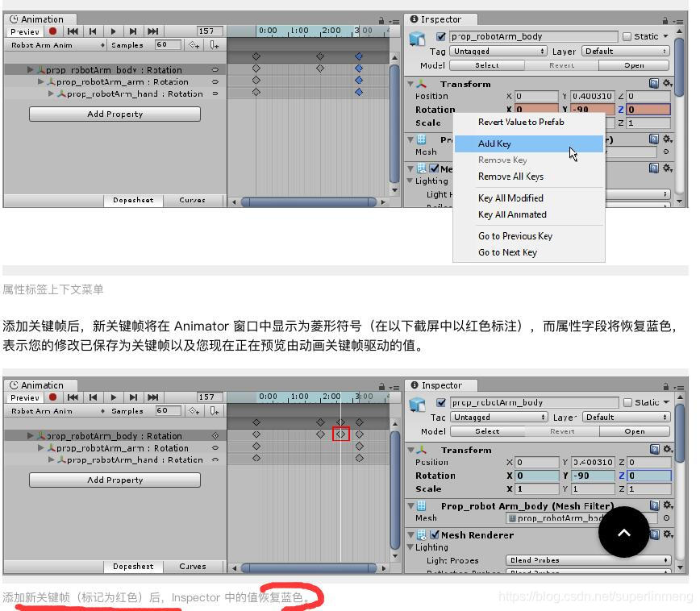
Task: Toggle Static checkbox in top Inspector
Action: (x=627, y=36)
